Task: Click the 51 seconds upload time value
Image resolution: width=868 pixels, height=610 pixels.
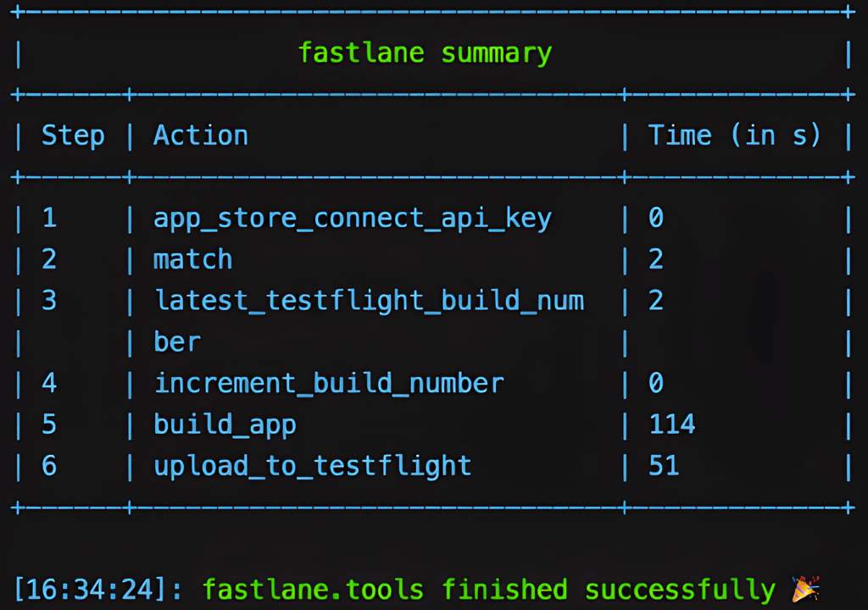Action: 664,465
